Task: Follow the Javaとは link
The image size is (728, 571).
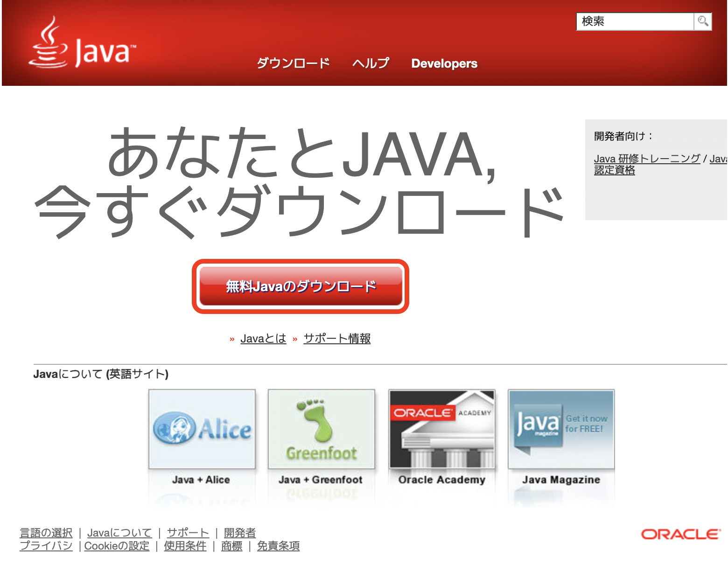Action: pyautogui.click(x=263, y=338)
